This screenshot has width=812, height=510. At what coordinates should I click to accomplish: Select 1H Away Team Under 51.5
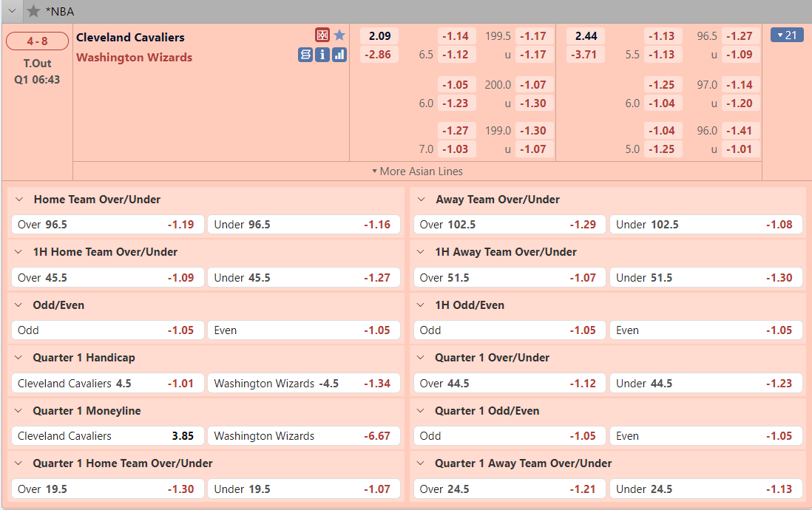click(706, 277)
